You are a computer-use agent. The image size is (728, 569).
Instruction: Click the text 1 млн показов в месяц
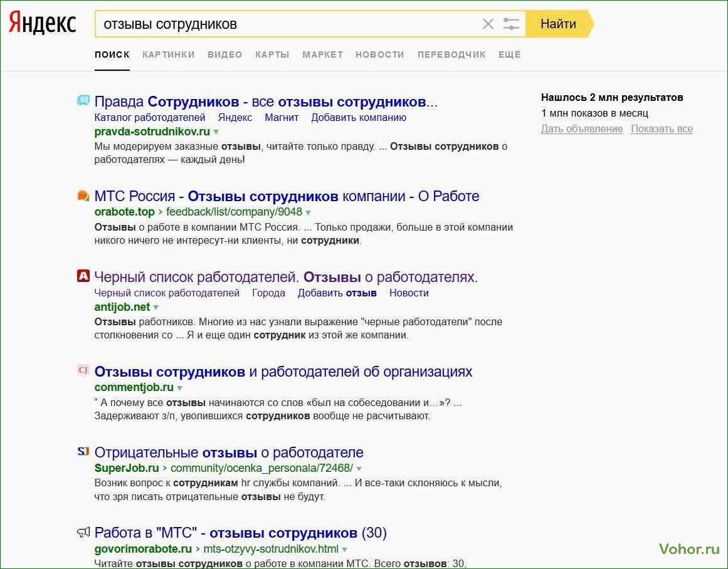click(x=594, y=113)
